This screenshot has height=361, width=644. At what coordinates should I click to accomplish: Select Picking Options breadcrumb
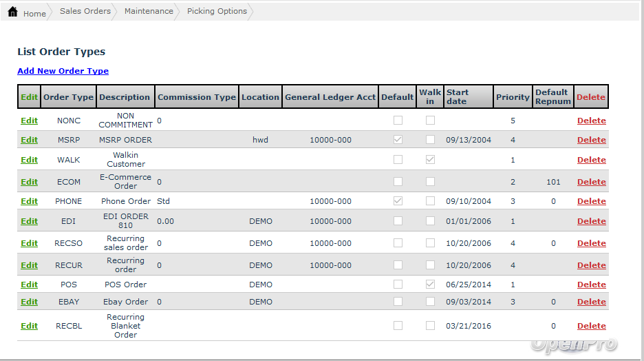click(217, 12)
